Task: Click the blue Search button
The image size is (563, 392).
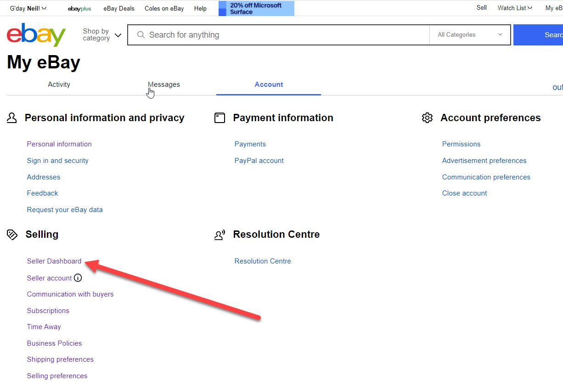Action: coord(538,35)
